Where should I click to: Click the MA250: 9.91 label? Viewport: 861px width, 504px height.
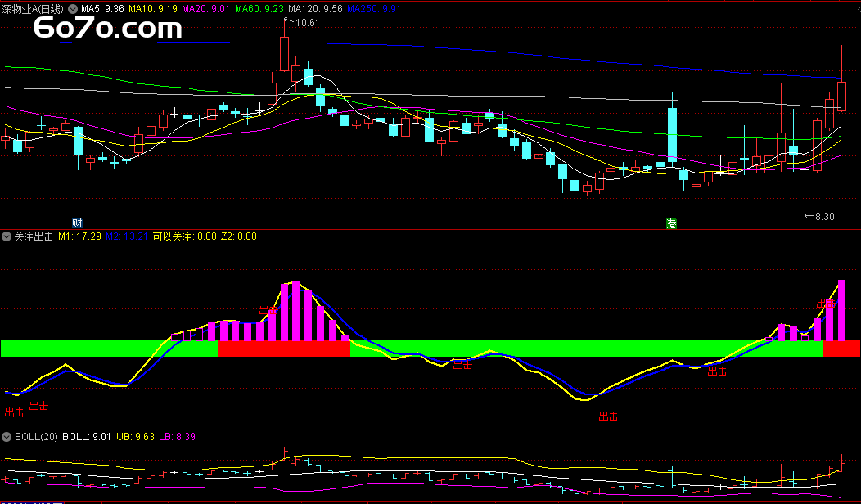(x=374, y=9)
